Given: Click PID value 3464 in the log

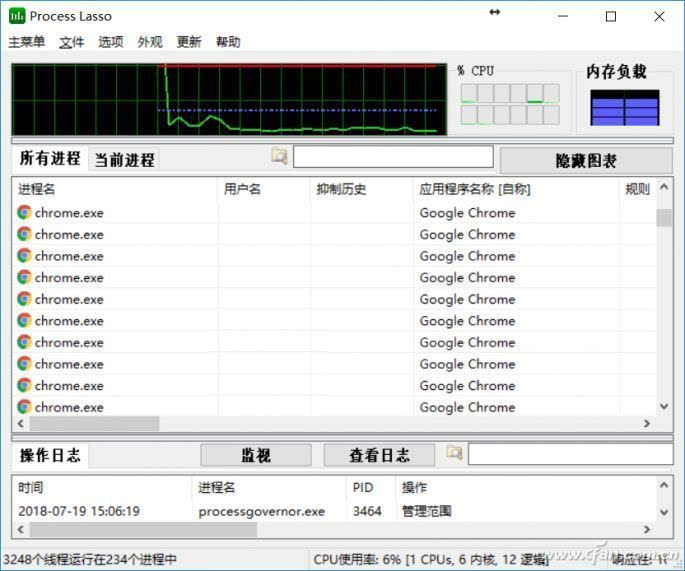Looking at the screenshot, I should point(367,511).
